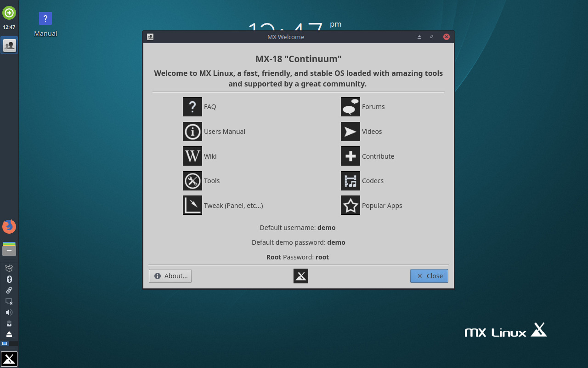This screenshot has width=588, height=368.
Task: Open the file manager panel launcher
Action: [x=9, y=249]
